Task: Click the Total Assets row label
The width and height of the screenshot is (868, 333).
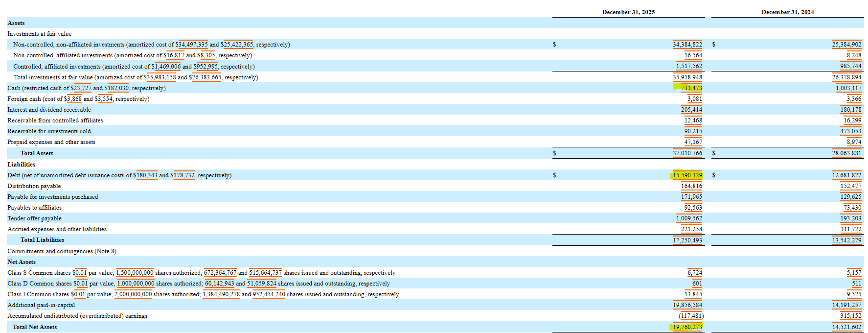Action: tap(37, 153)
